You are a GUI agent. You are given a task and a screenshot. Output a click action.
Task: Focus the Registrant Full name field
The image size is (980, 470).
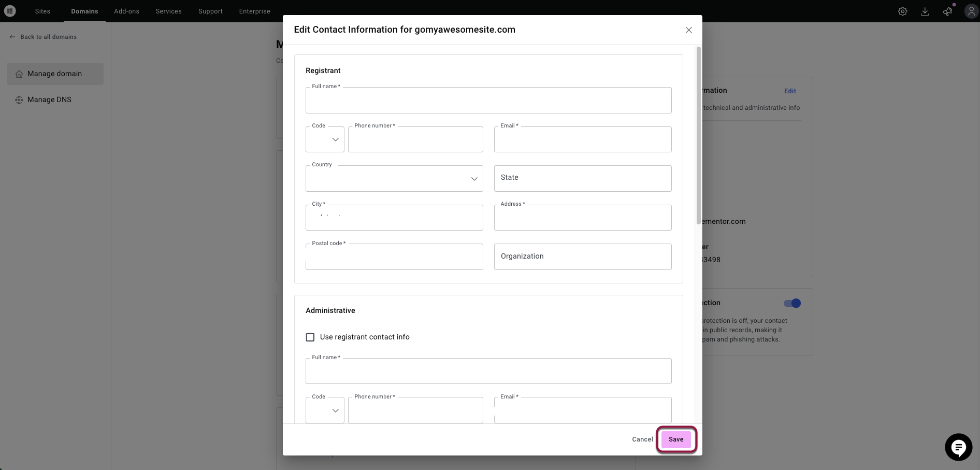488,101
